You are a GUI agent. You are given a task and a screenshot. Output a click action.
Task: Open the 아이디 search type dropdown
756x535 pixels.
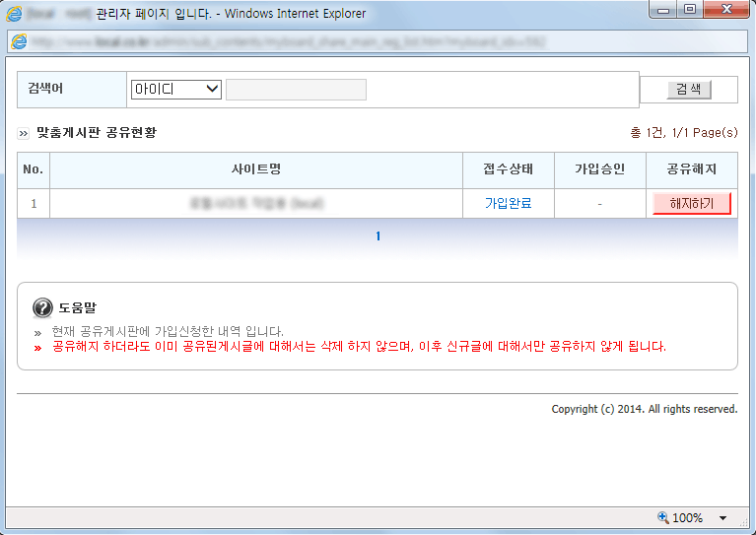tap(176, 89)
